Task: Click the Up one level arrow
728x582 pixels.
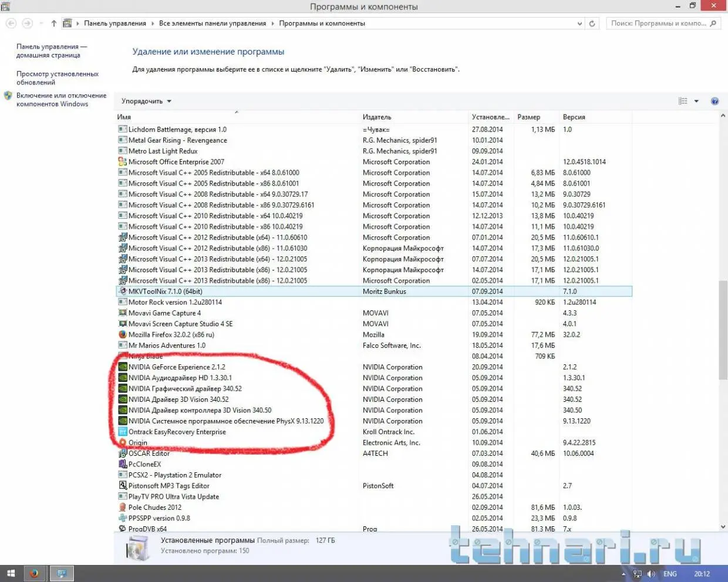Action: 54,23
